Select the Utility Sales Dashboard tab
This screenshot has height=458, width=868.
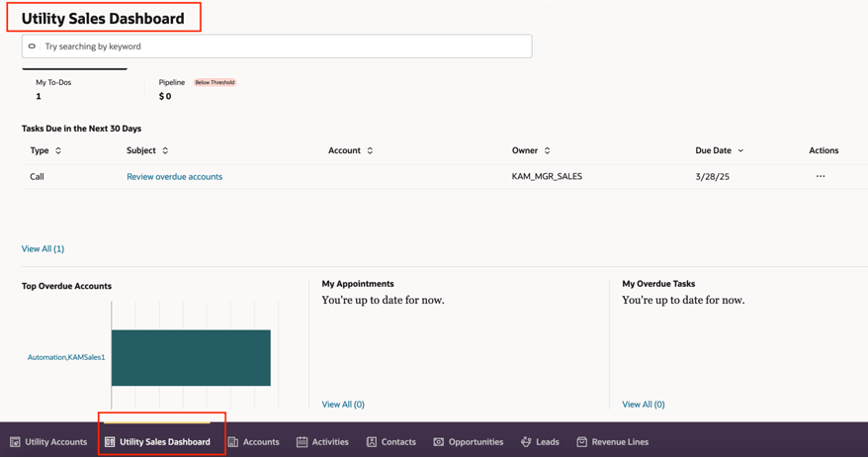click(x=158, y=442)
